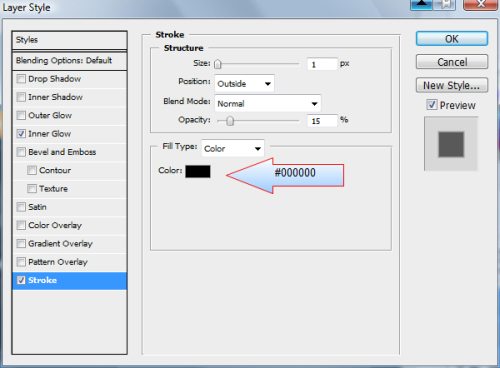
Task: Enable the Satin checkbox
Action: click(21, 207)
